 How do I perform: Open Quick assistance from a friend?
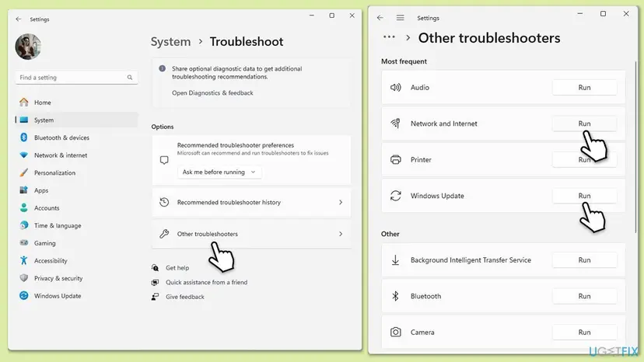[x=207, y=283]
